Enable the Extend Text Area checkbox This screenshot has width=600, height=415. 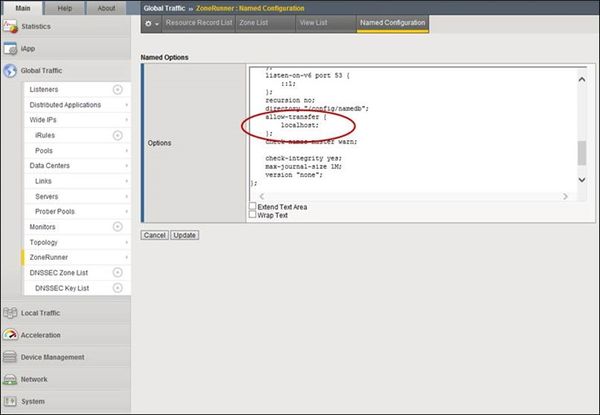(x=253, y=206)
